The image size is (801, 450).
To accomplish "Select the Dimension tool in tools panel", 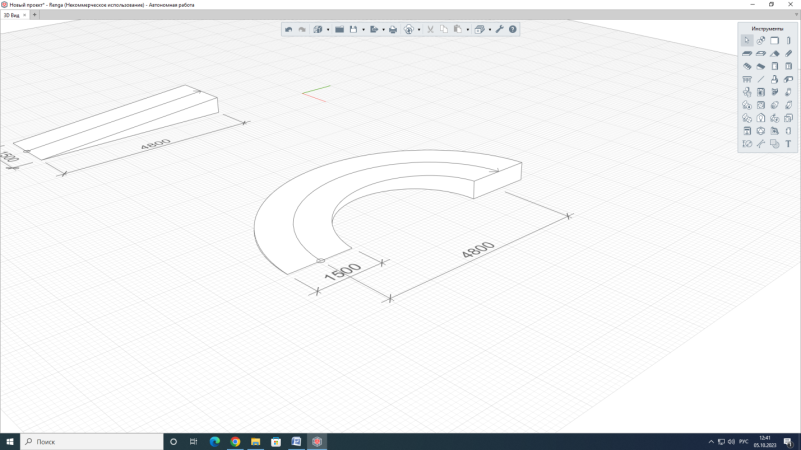I will [x=747, y=144].
